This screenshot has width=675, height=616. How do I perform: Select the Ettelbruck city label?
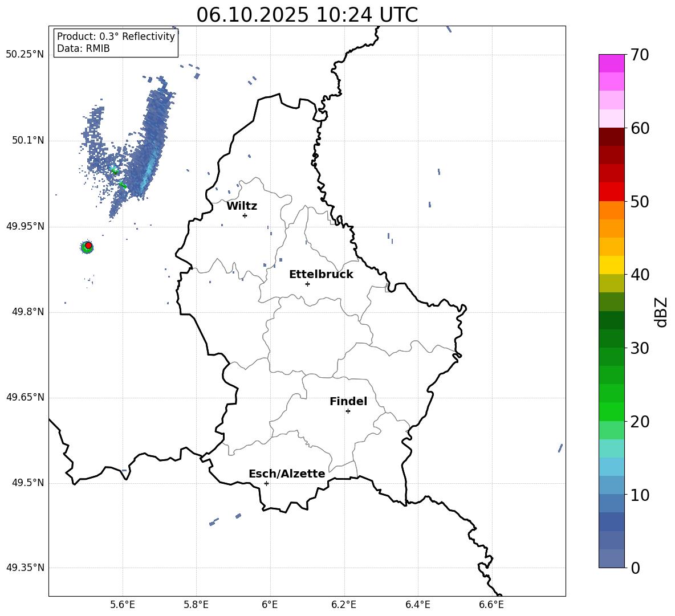click(x=321, y=275)
